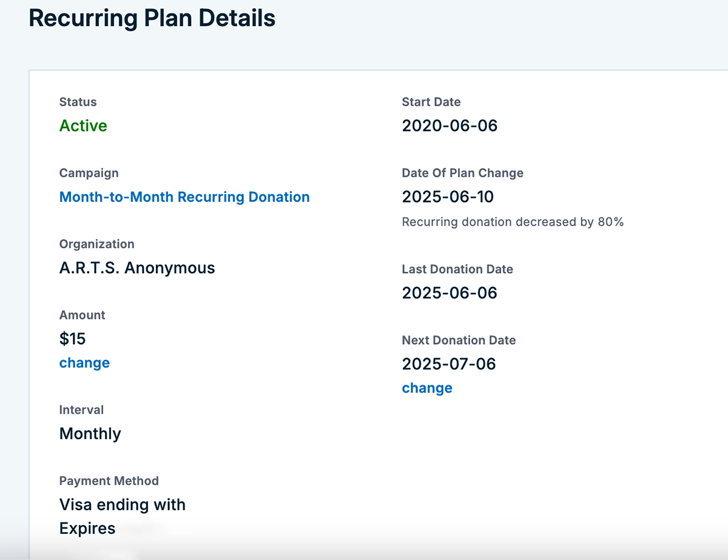This screenshot has height=560, width=728.
Task: Click the Expires text line
Action: pyautogui.click(x=87, y=528)
